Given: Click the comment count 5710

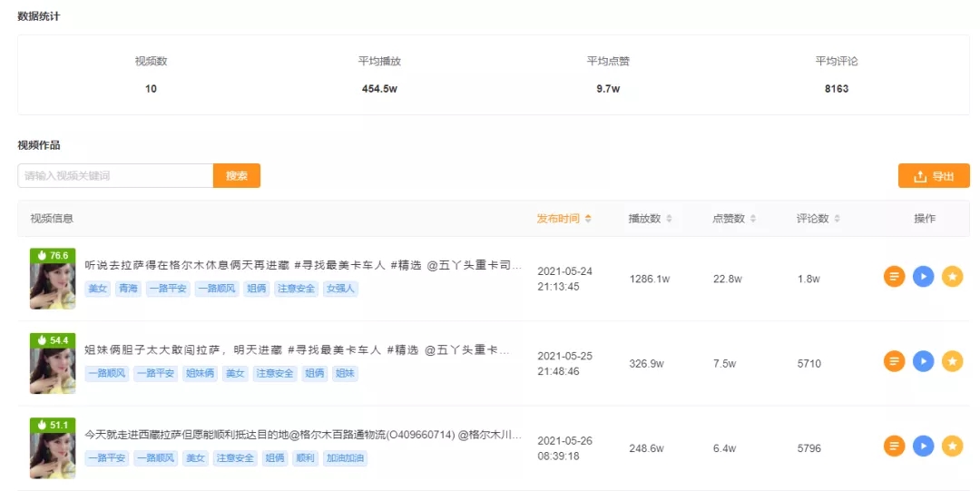Looking at the screenshot, I should coord(809,363).
